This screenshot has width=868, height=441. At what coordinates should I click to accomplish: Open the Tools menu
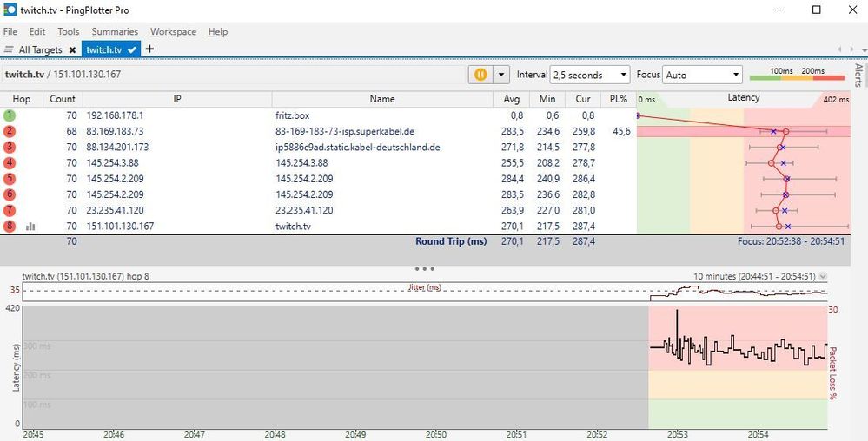coord(68,31)
